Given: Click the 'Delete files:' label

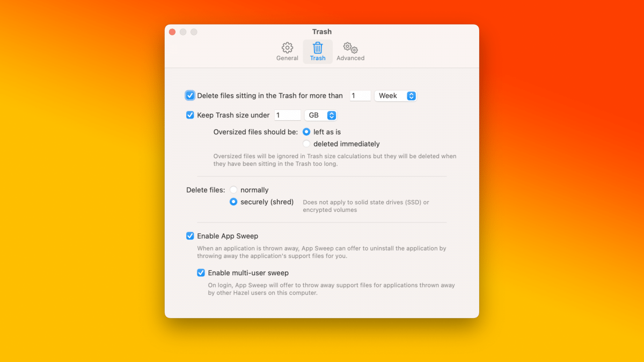Looking at the screenshot, I should [x=206, y=190].
